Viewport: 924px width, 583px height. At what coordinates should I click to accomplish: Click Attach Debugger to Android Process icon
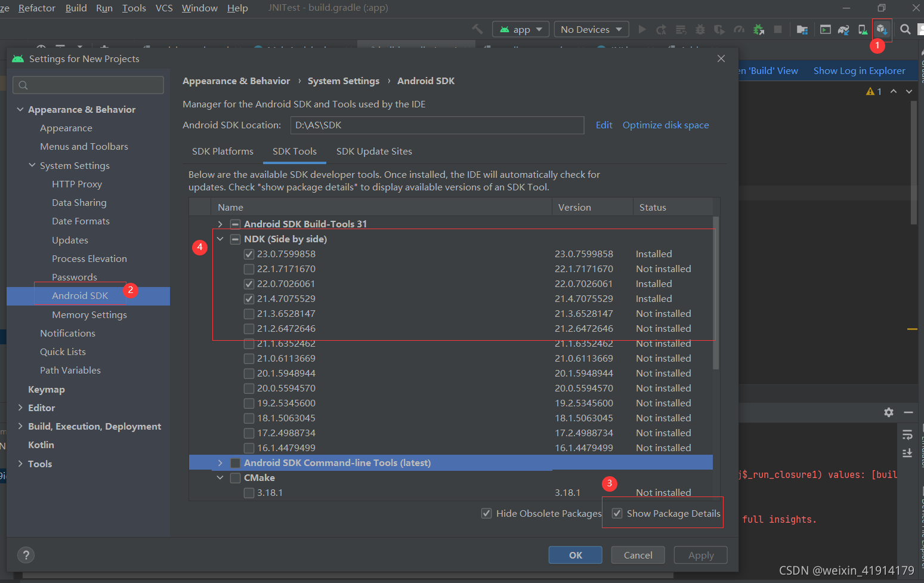pos(759,29)
